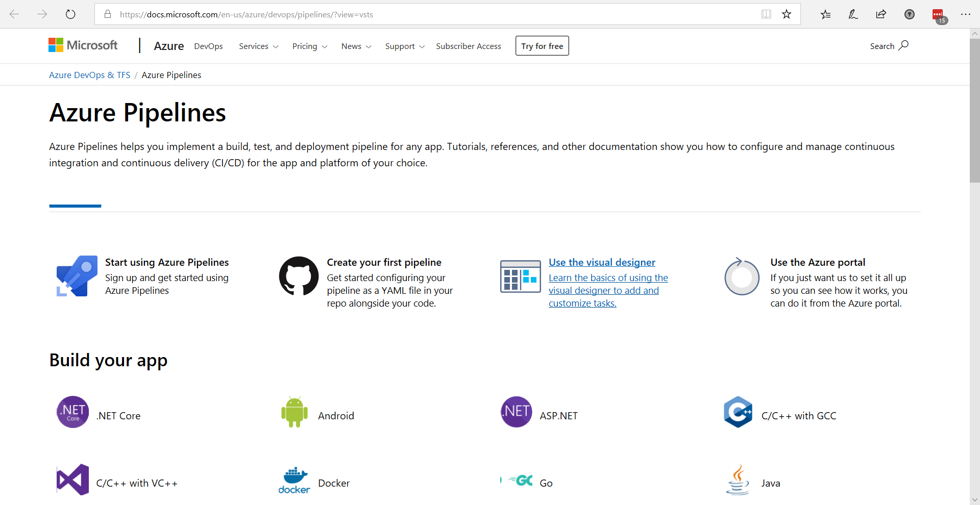
Task: Open the Go build guide
Action: [x=546, y=483]
